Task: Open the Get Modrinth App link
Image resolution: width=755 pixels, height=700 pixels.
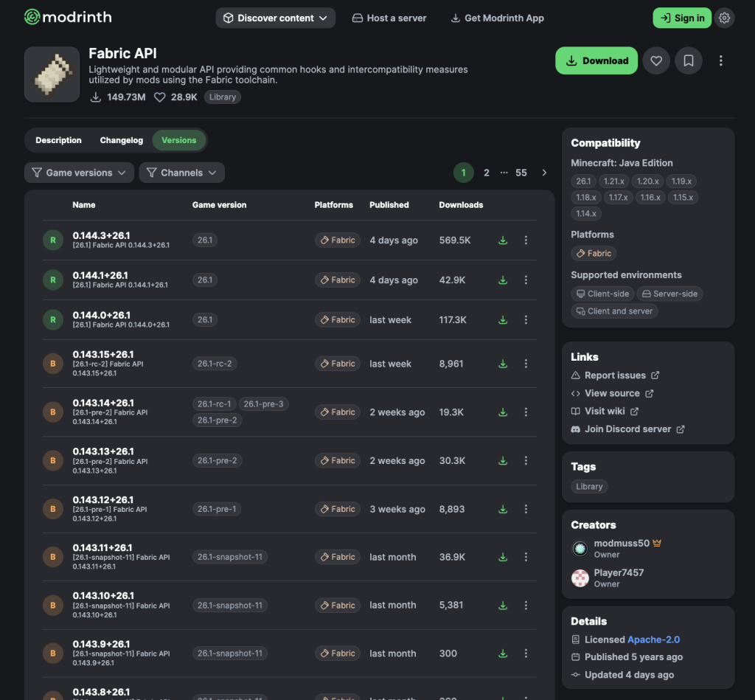Action: [497, 18]
